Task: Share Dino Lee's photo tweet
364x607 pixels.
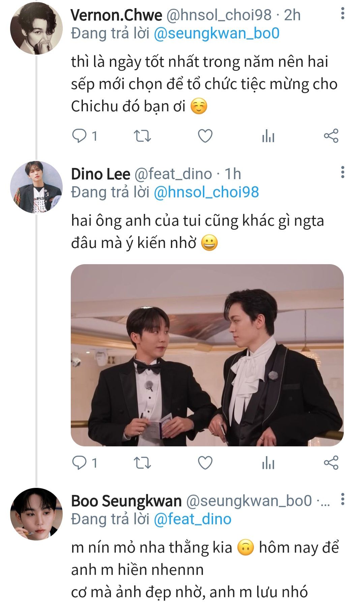Action: click(331, 463)
